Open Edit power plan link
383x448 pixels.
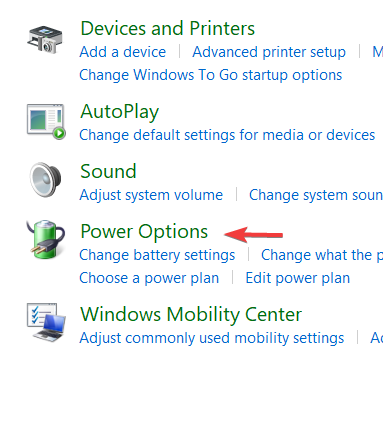(298, 278)
